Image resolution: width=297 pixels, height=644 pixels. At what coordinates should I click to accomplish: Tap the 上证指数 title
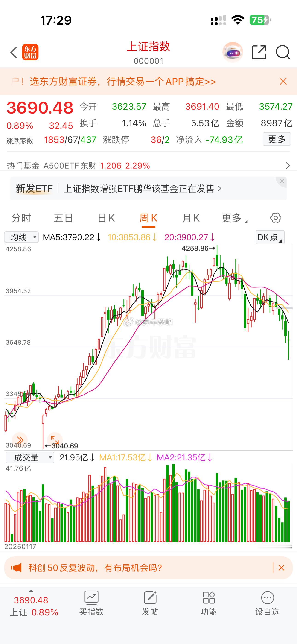point(148,47)
